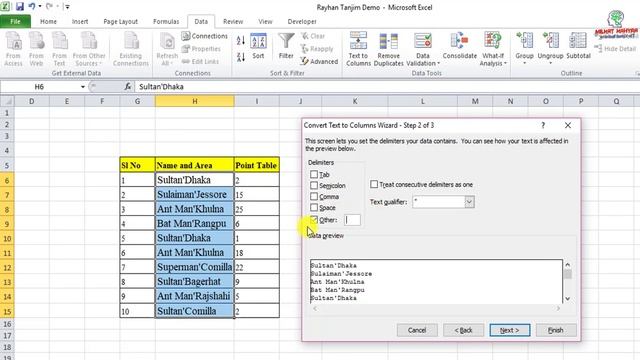Clear the current filter
The width and height of the screenshot is (640, 360).
tap(313, 36)
